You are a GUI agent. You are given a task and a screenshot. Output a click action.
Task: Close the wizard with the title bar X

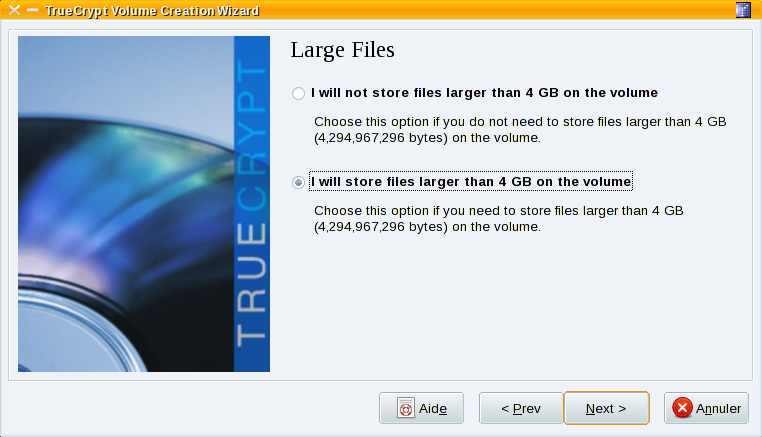pos(14,10)
